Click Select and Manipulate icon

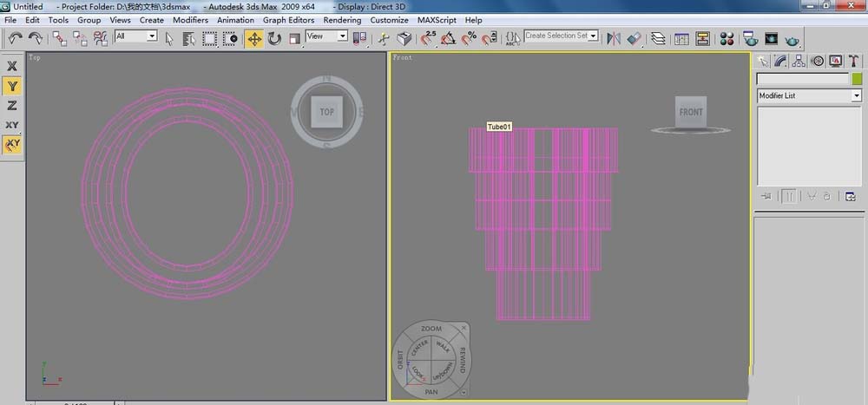(x=385, y=39)
